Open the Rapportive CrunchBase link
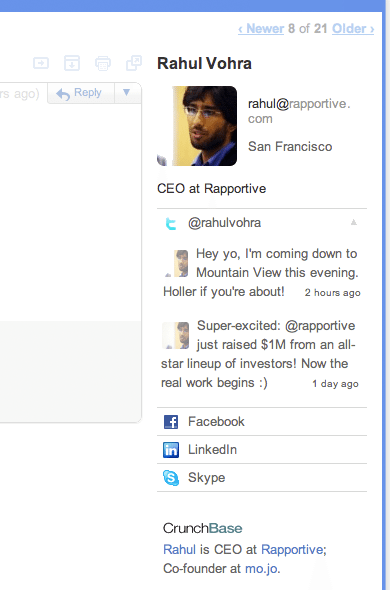The height and width of the screenshot is (590, 390). 292,549
